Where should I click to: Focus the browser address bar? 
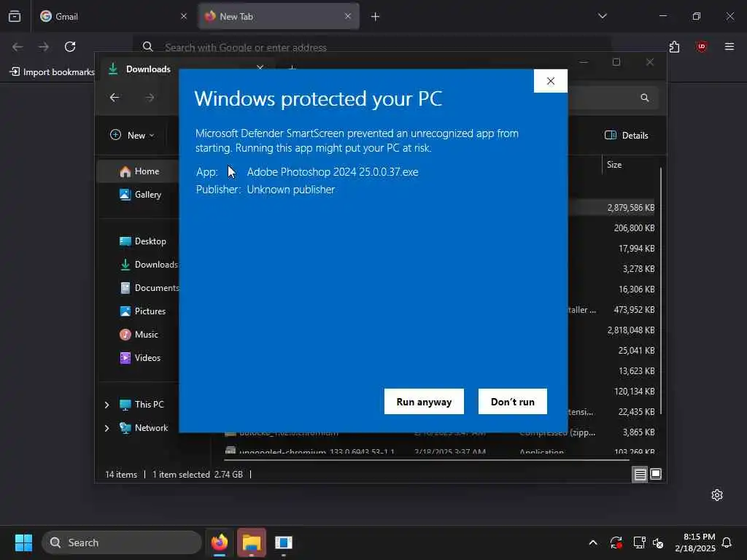pos(371,47)
